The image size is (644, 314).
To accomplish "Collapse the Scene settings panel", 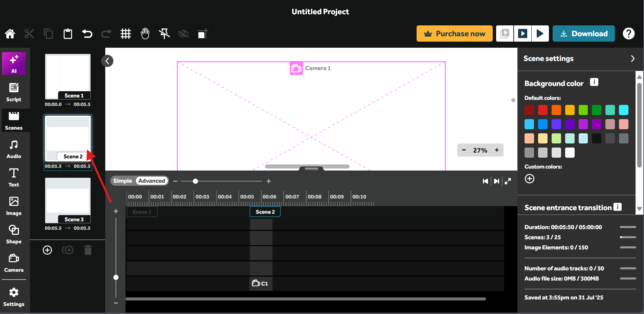I will (633, 59).
